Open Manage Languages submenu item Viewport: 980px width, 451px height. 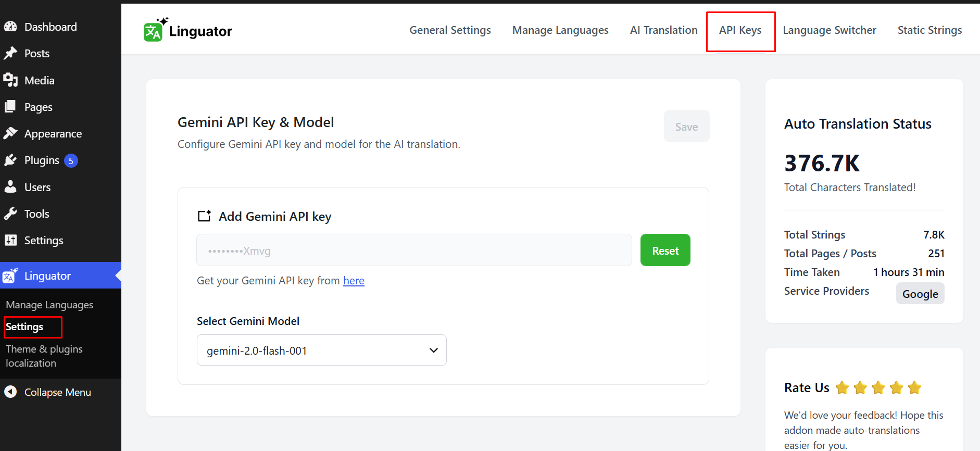[x=49, y=305]
